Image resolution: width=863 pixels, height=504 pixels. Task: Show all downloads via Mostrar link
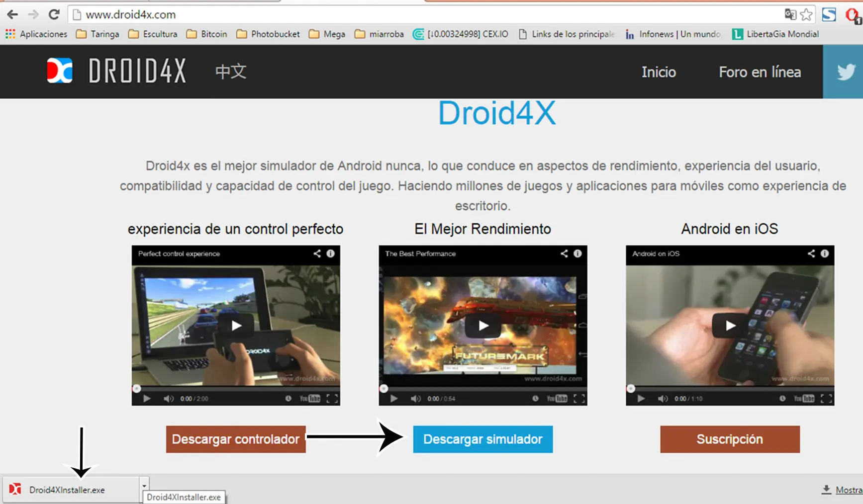tap(849, 490)
